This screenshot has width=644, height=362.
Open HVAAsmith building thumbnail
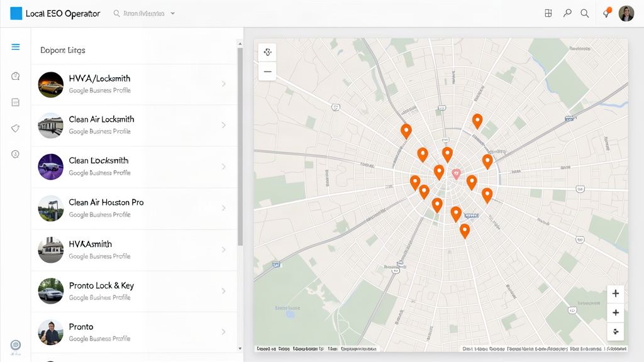tap(51, 250)
